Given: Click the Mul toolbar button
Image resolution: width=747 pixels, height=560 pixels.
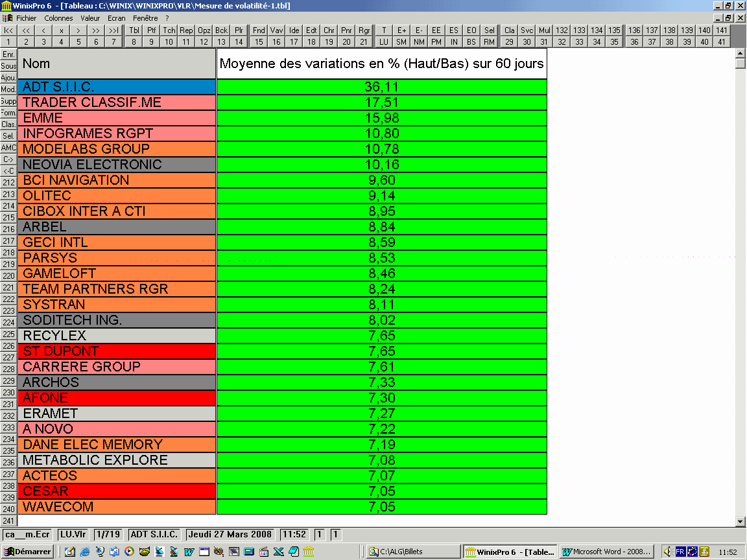Looking at the screenshot, I should [x=545, y=30].
